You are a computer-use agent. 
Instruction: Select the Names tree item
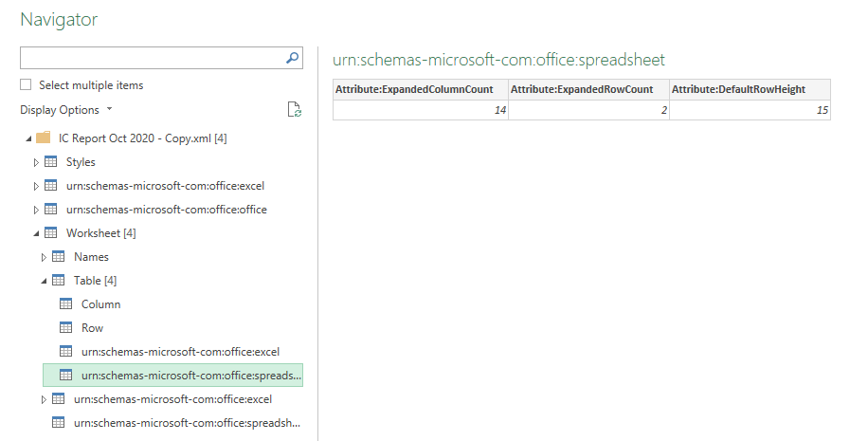tap(91, 256)
